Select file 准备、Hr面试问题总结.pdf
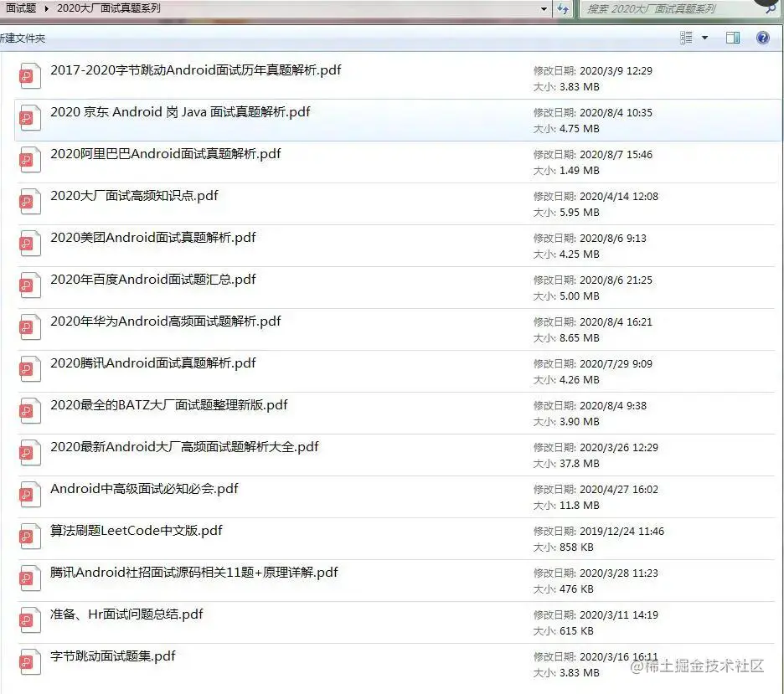 click(x=126, y=615)
